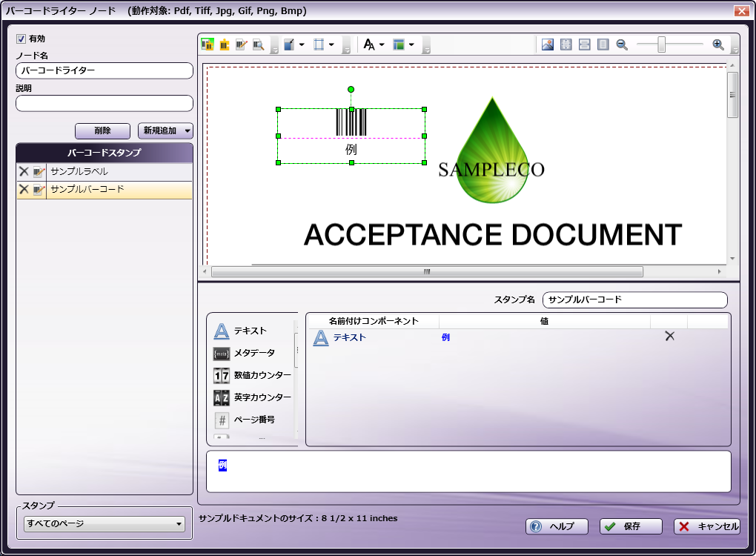Open the 新規追加 dropdown arrow
Viewport: 756px width, 556px height.
(188, 130)
